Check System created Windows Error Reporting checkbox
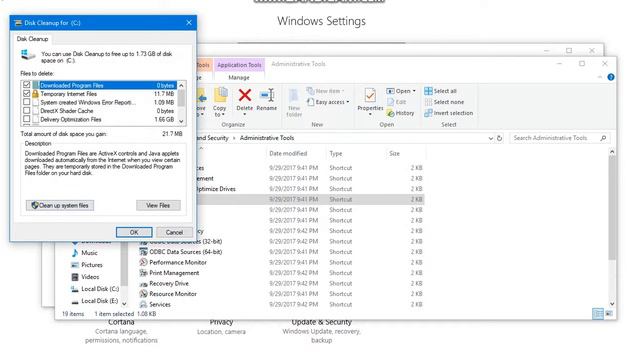The width and height of the screenshot is (640, 360). 27,102
